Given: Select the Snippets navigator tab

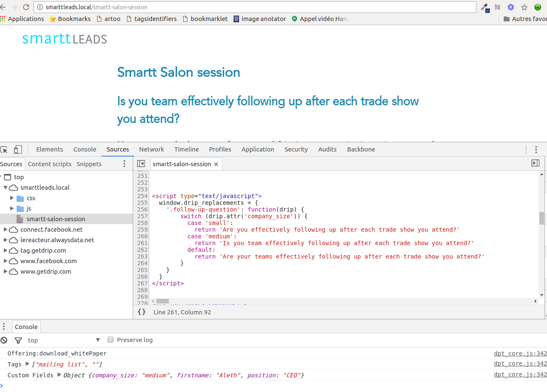Looking at the screenshot, I should [89, 164].
